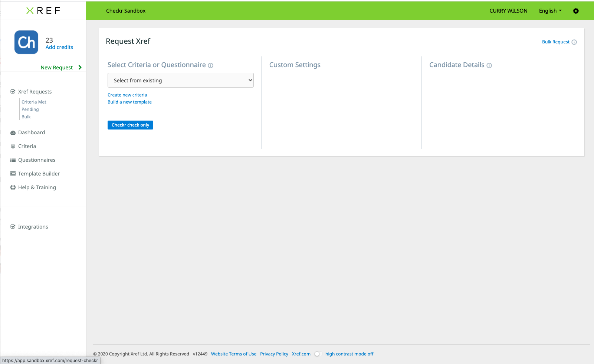Open Privacy Policy footer link
This screenshot has height=364, width=594.
(x=274, y=354)
